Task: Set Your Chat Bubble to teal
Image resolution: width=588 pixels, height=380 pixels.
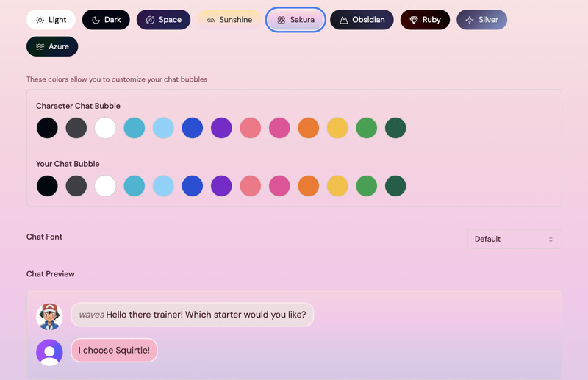Action: click(135, 186)
